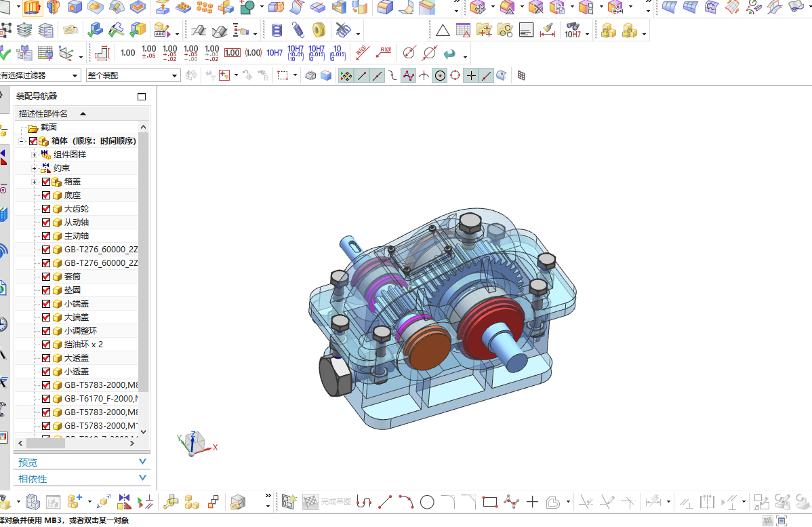This screenshot has width=812, height=527.
Task: Click the navigator horizontal scrollbar thumb
Action: (x=45, y=443)
